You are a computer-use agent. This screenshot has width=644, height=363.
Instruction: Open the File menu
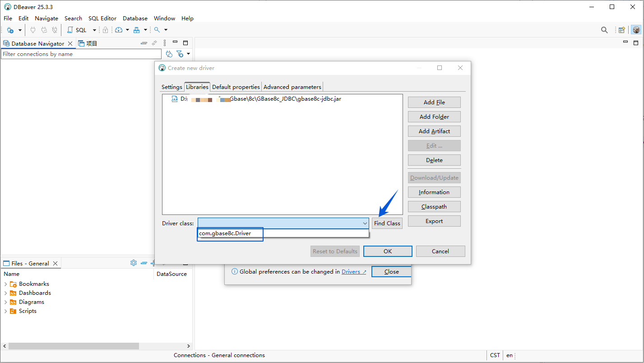pyautogui.click(x=8, y=18)
